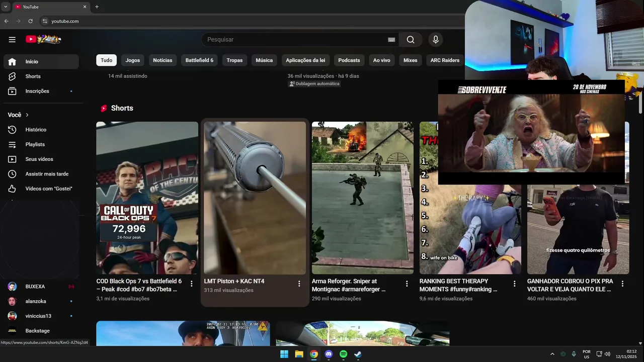Open Spotify from taskbar
Image resolution: width=644 pixels, height=362 pixels.
tap(343, 354)
